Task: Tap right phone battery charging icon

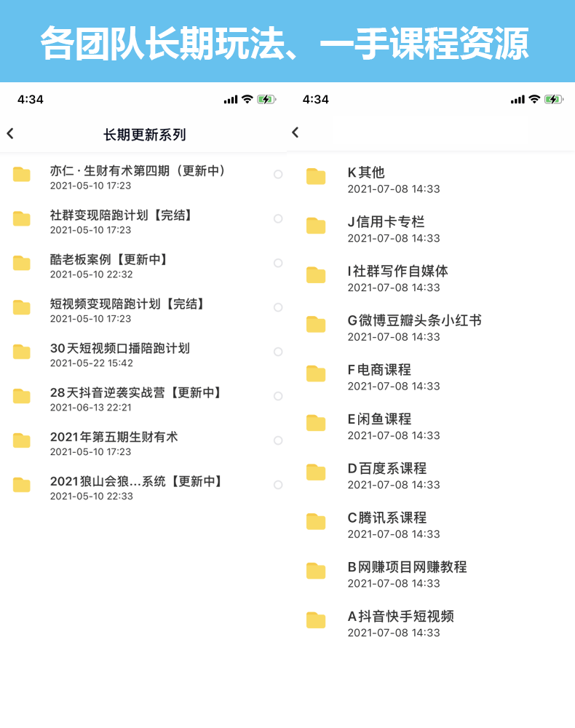Action: 554,99
